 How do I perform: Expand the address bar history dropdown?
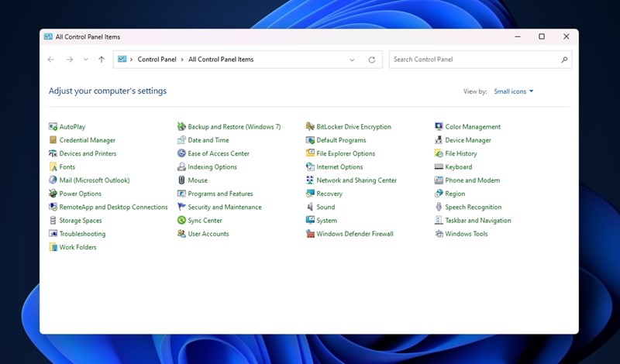[352, 60]
